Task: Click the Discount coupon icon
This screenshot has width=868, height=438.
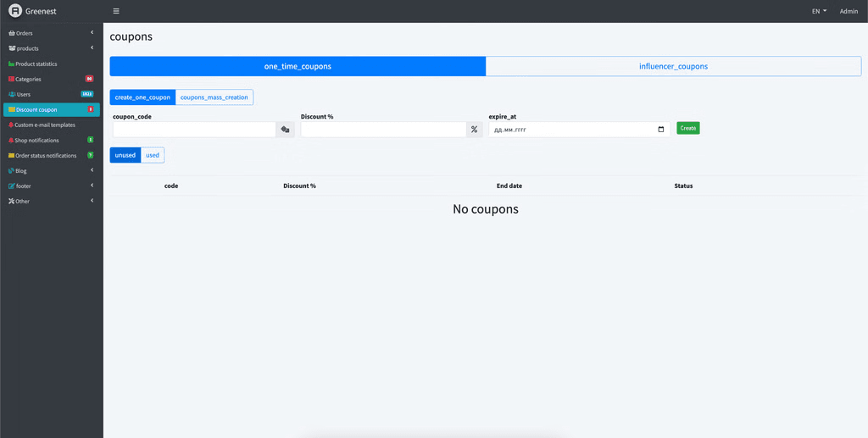Action: (x=12, y=109)
